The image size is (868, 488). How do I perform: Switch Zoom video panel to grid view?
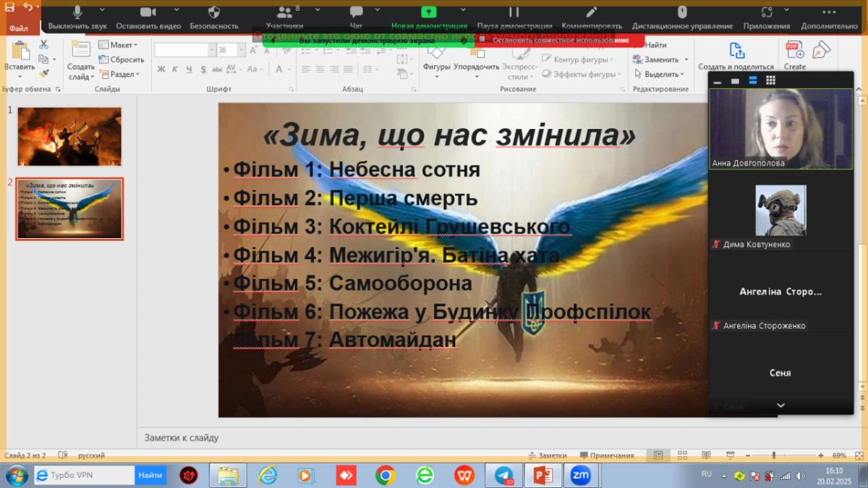click(x=770, y=80)
